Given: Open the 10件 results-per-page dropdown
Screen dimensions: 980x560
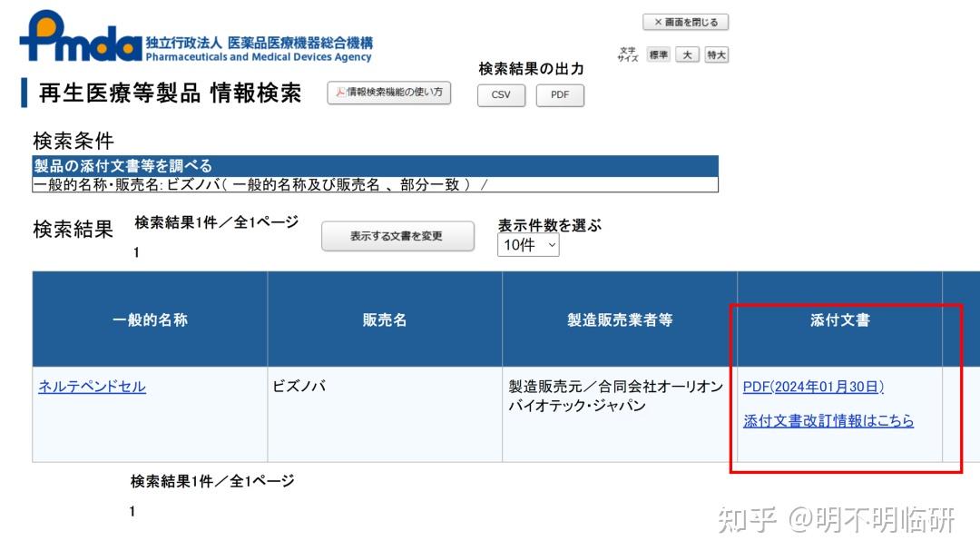Looking at the screenshot, I should [527, 244].
